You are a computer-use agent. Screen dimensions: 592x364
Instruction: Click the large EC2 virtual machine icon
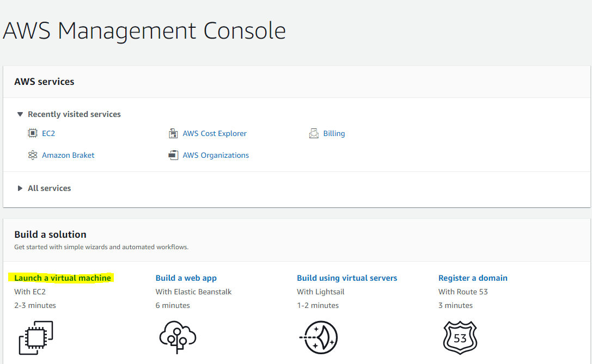(36, 337)
